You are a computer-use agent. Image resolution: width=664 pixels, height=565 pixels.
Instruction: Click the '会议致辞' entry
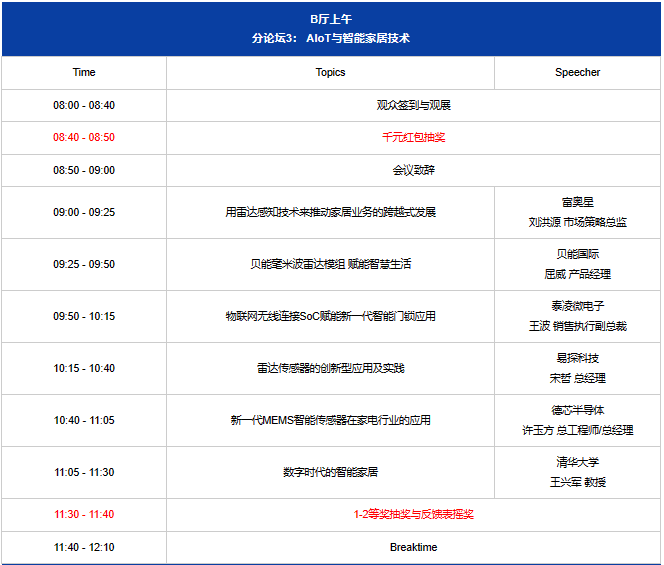414,170
